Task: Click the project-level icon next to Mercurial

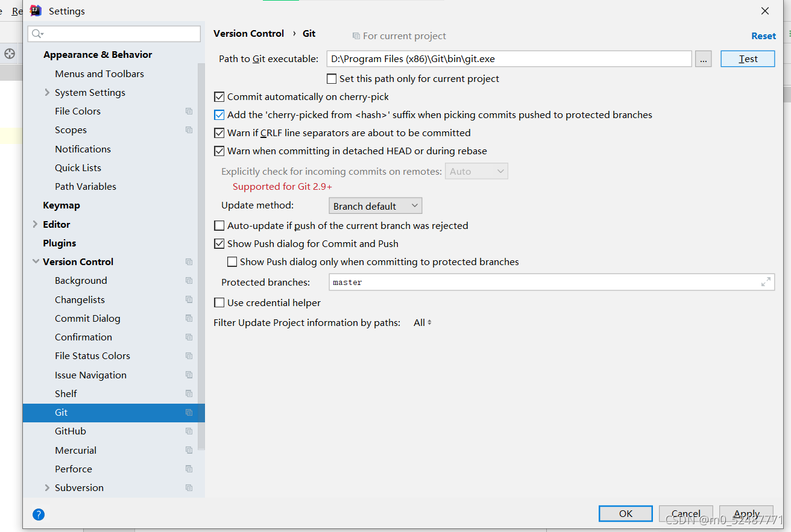Action: click(x=189, y=450)
